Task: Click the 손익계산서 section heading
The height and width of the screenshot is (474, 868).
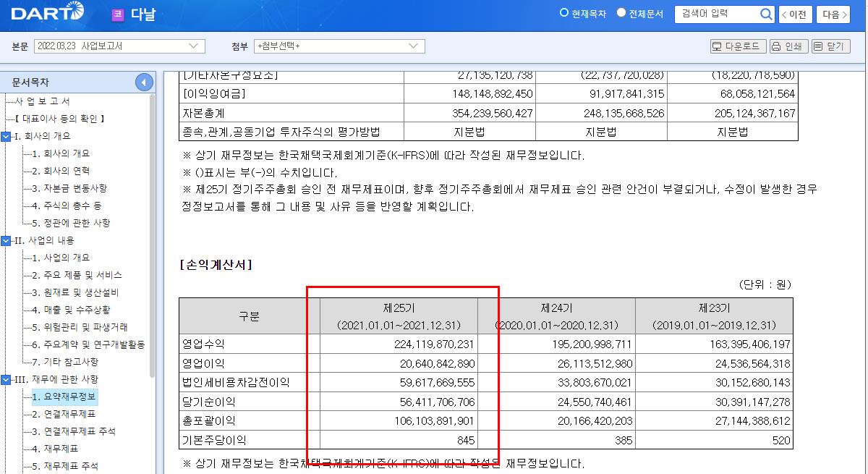Action: pos(216,265)
